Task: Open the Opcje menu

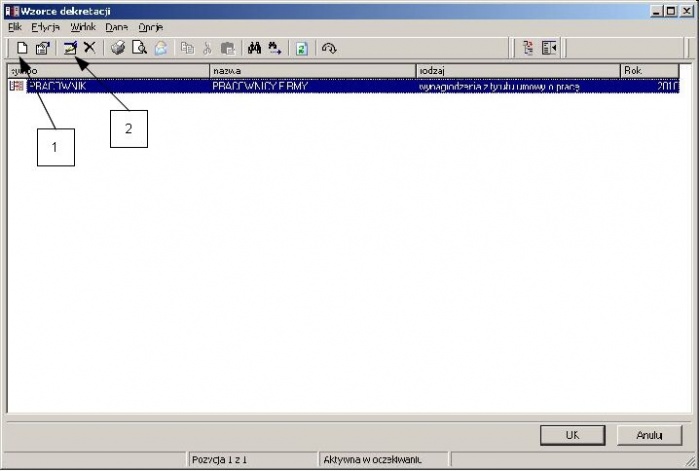Action: point(150,27)
